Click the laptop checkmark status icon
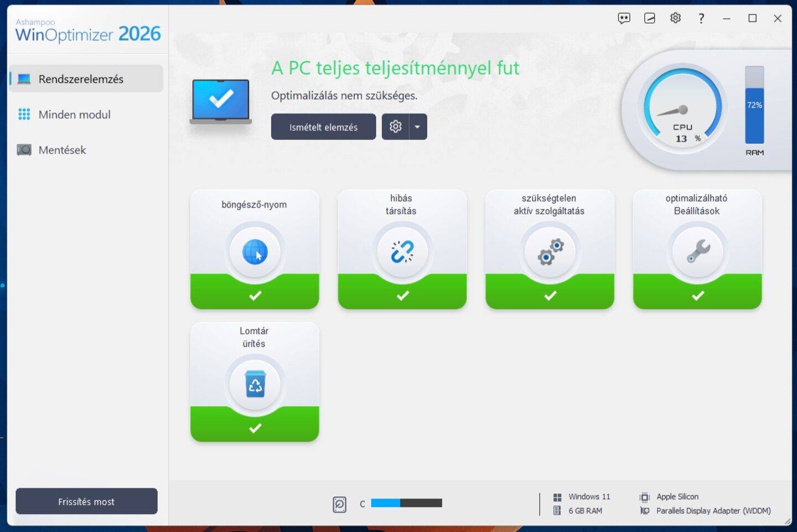 point(221,101)
